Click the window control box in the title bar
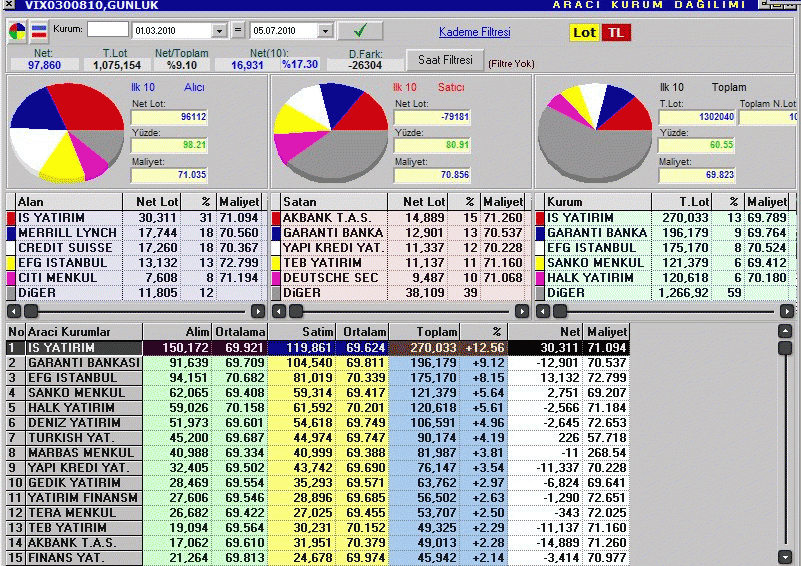 point(8,5)
